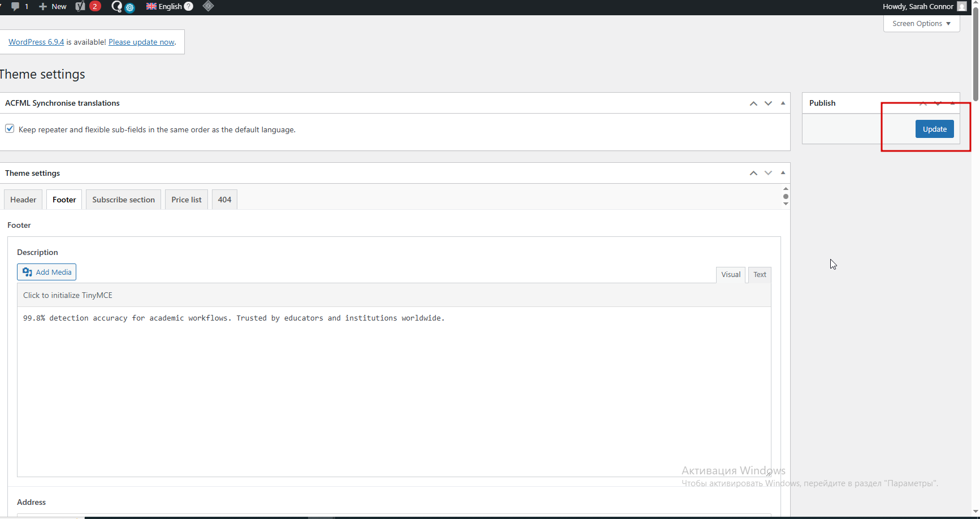Toggle the Keep repeater sub-fields order checkbox

(x=10, y=128)
